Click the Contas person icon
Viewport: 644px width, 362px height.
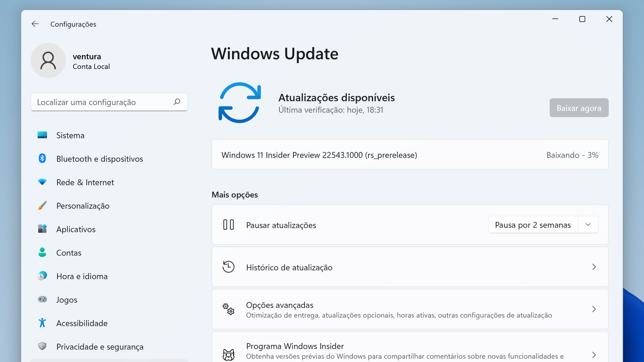click(x=42, y=252)
